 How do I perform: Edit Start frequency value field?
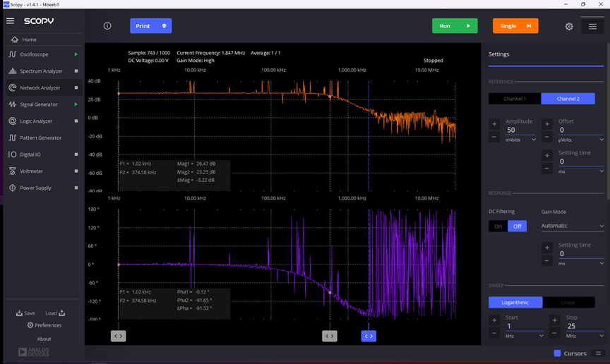[525, 327]
